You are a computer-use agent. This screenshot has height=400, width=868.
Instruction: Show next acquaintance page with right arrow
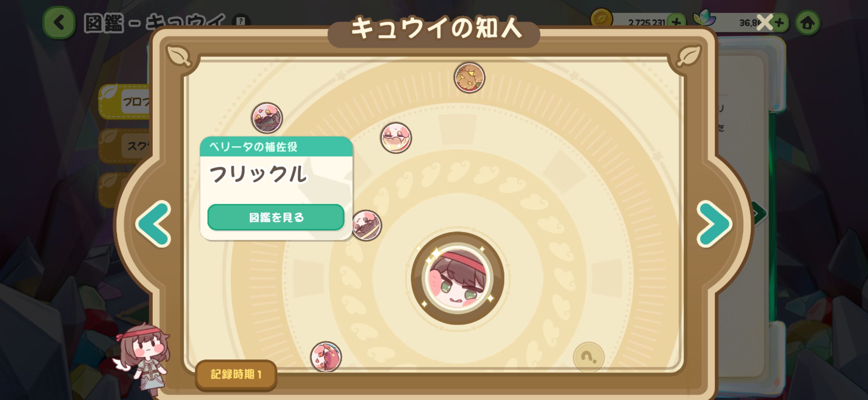click(x=714, y=224)
